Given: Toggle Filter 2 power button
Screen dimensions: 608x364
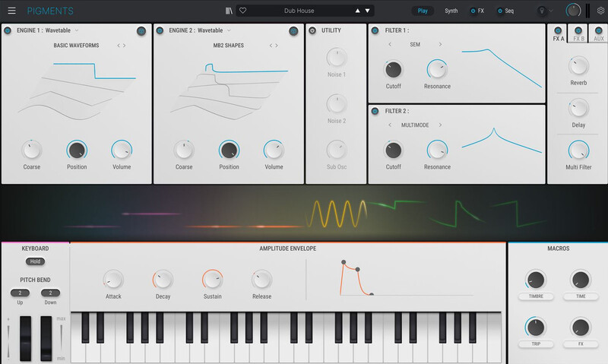Looking at the screenshot, I should (x=375, y=111).
